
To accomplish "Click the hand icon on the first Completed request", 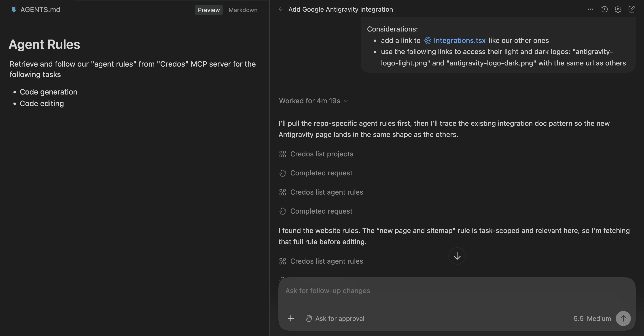I will click(x=282, y=173).
